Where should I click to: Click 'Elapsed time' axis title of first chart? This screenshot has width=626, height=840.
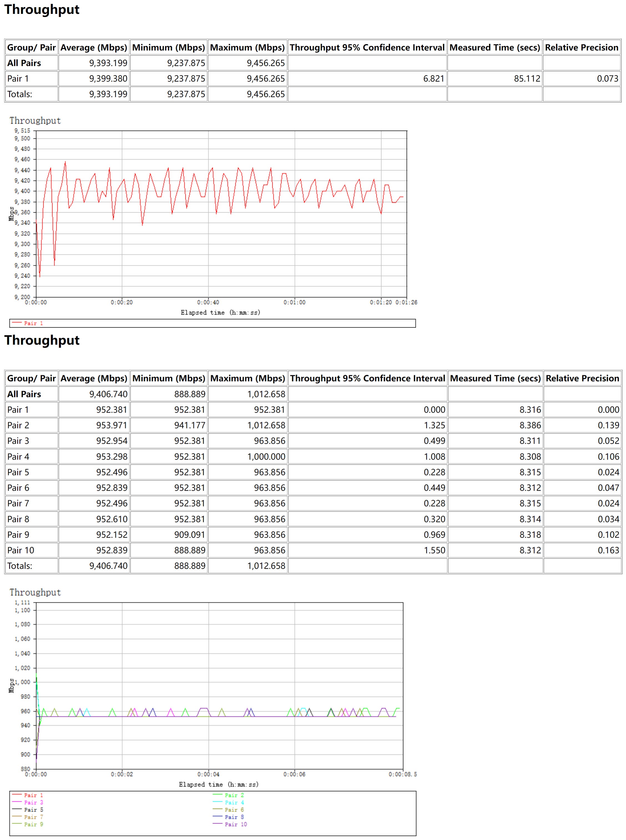(x=220, y=312)
